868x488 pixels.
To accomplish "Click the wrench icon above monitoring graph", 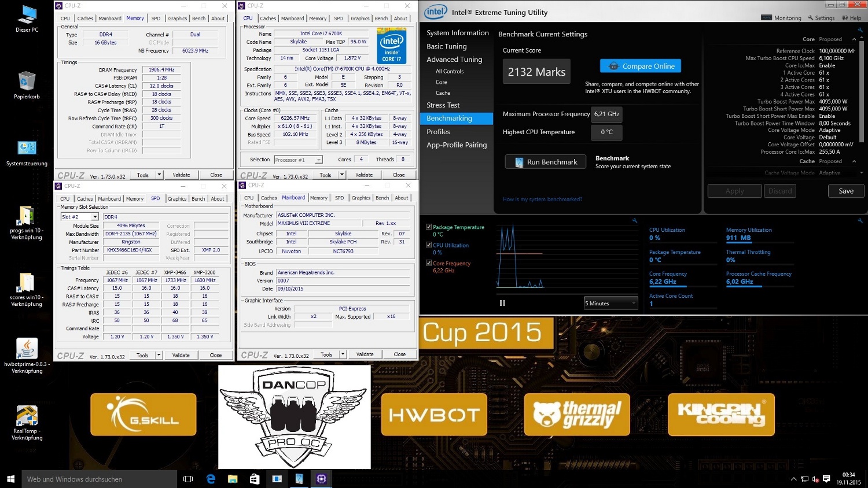I will tap(635, 221).
